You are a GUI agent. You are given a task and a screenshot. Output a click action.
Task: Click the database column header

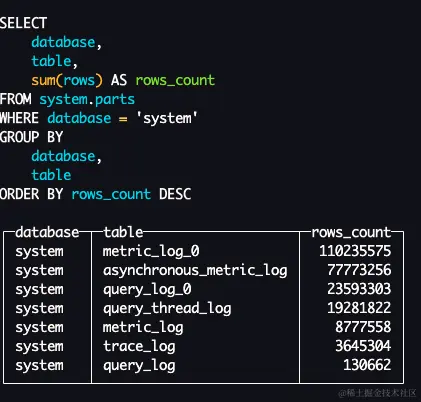pyautogui.click(x=47, y=232)
